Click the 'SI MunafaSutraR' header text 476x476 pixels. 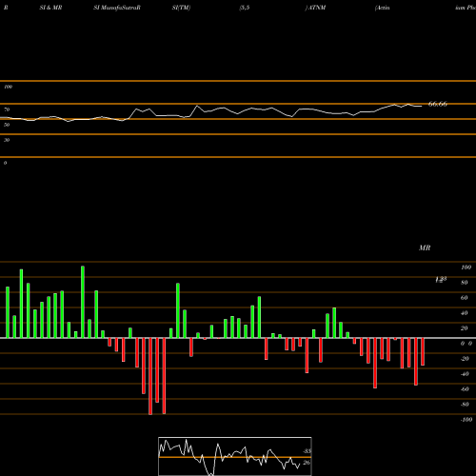[x=117, y=8]
